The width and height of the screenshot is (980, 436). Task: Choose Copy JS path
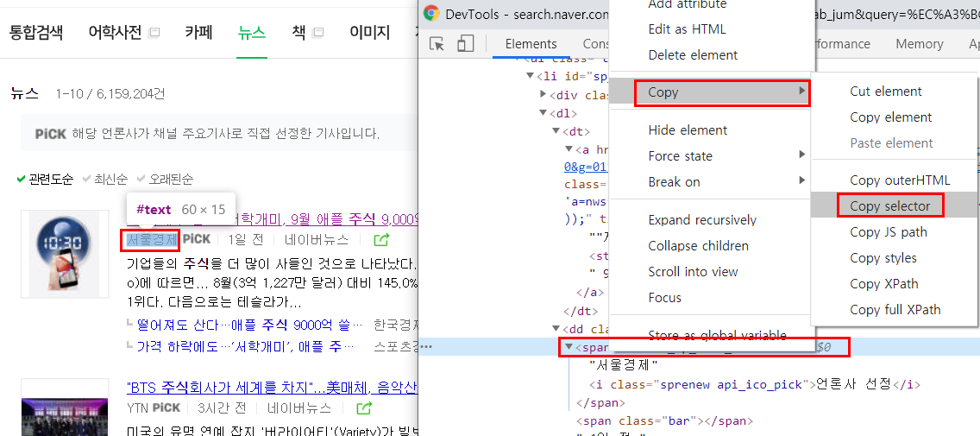tap(894, 232)
